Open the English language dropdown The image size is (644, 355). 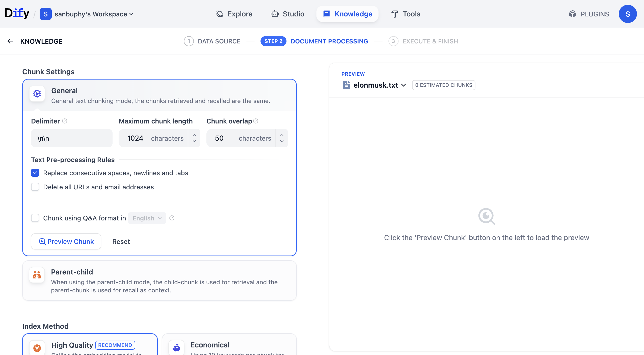pos(147,218)
